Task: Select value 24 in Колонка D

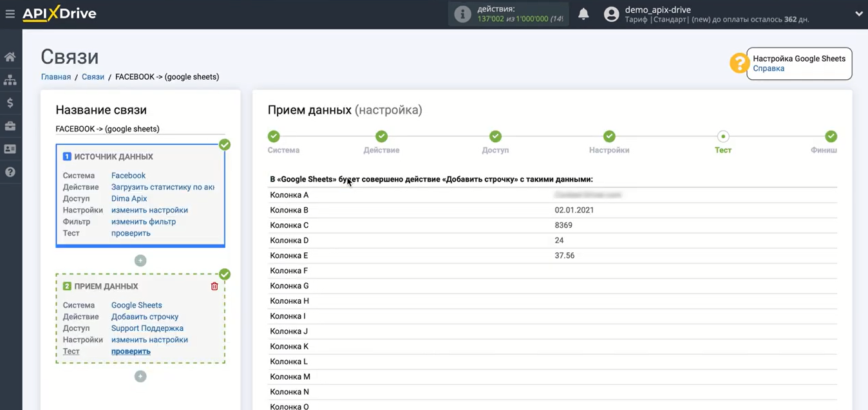Action: (559, 240)
